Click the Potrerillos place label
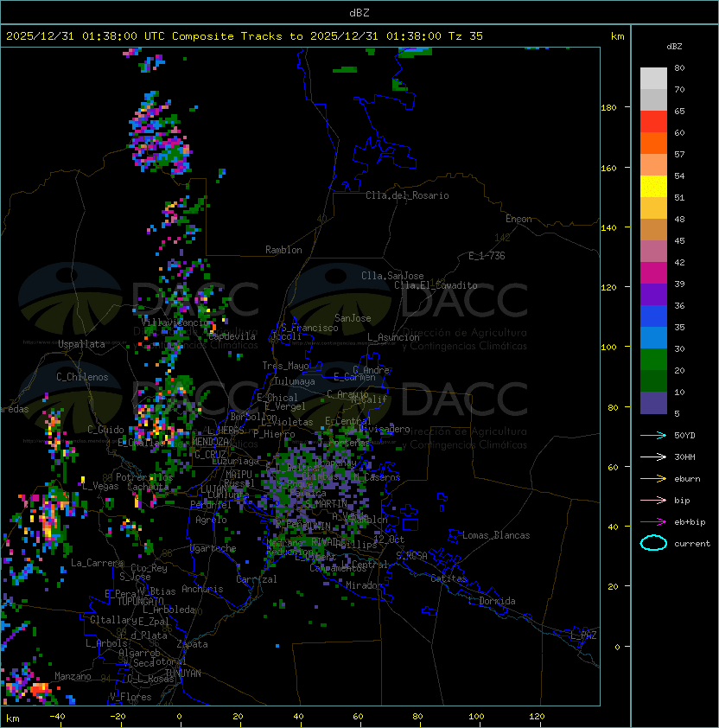 click(x=144, y=477)
